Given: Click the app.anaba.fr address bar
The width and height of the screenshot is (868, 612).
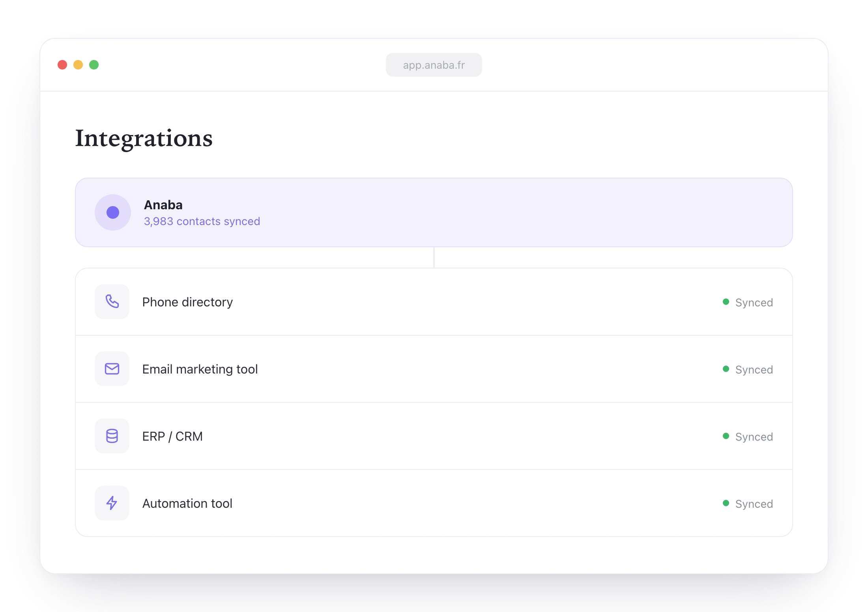Looking at the screenshot, I should tap(434, 65).
